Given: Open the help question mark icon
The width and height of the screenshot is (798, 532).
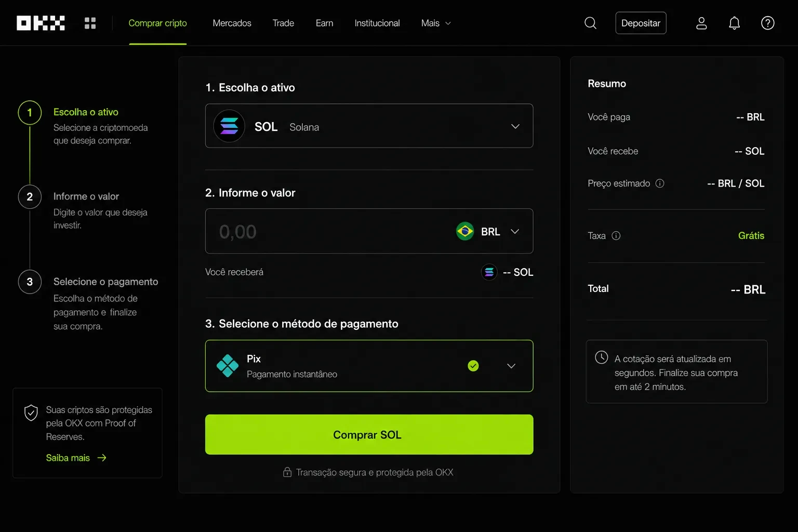Looking at the screenshot, I should [768, 23].
